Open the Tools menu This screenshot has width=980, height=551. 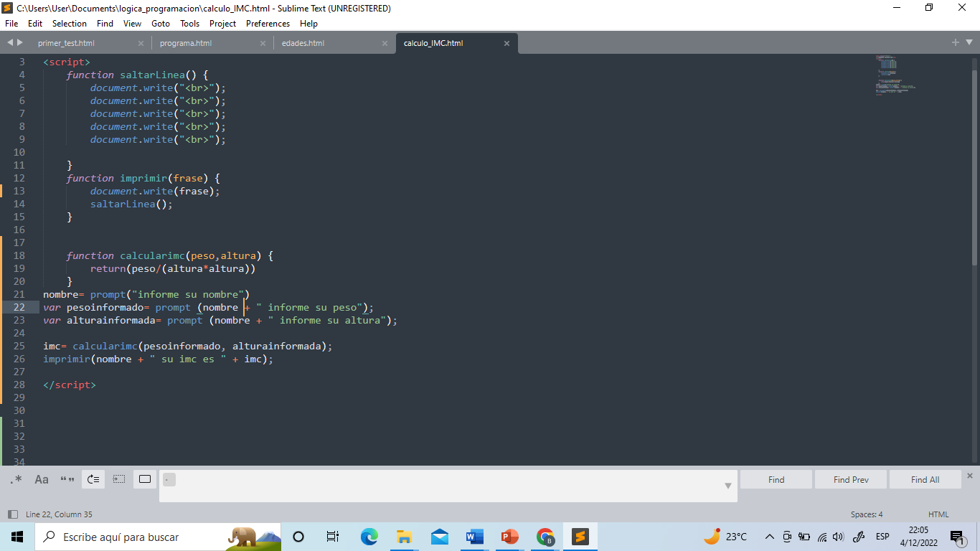(190, 24)
